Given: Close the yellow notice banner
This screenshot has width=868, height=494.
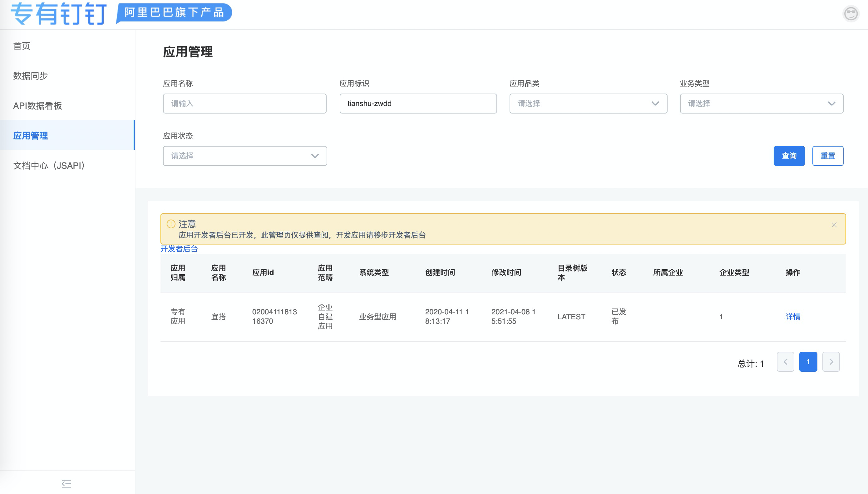Looking at the screenshot, I should tap(834, 225).
